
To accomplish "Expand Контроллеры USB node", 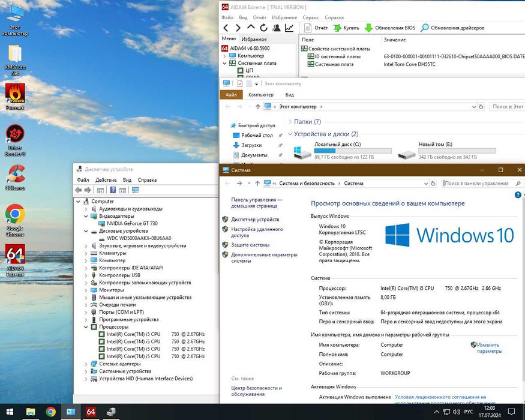I will pyautogui.click(x=86, y=275).
